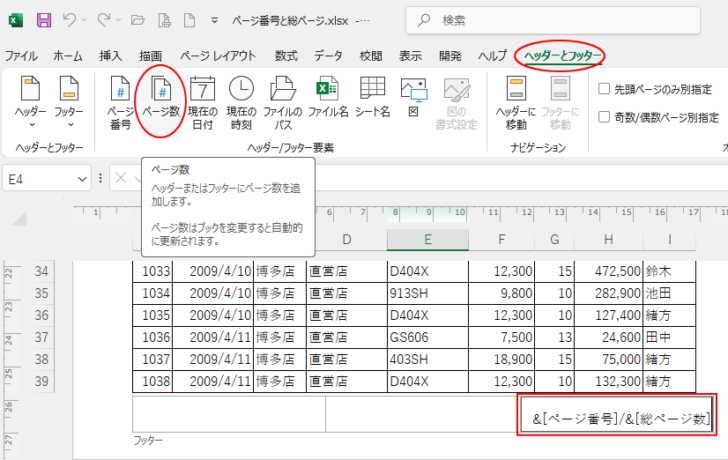Insert the file name element
Screen dimensions: 728x460
pos(328,98)
